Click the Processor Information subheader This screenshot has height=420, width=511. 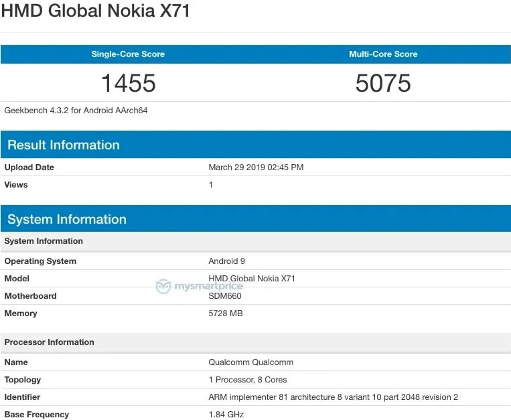256,342
